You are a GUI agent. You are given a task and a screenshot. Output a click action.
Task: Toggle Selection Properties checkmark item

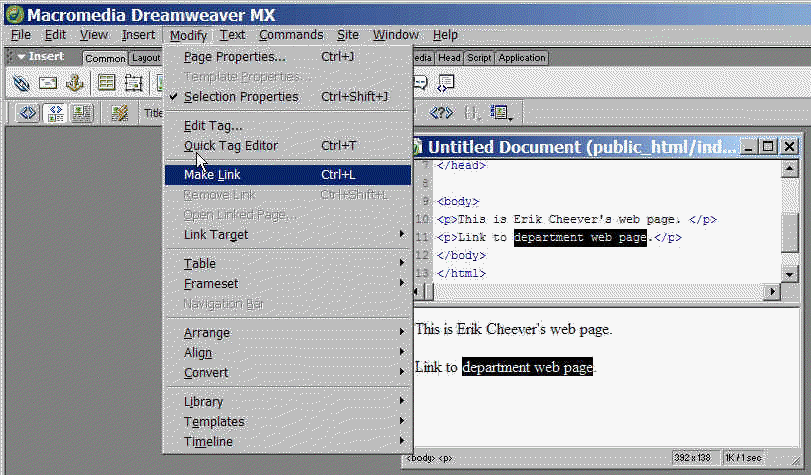point(287,97)
